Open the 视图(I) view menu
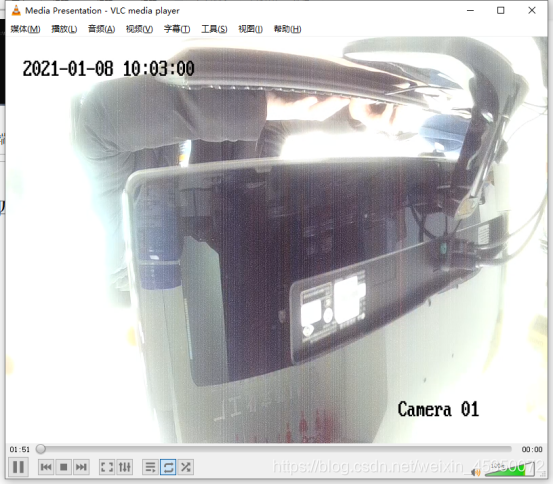The width and height of the screenshot is (554, 485). tap(251, 29)
